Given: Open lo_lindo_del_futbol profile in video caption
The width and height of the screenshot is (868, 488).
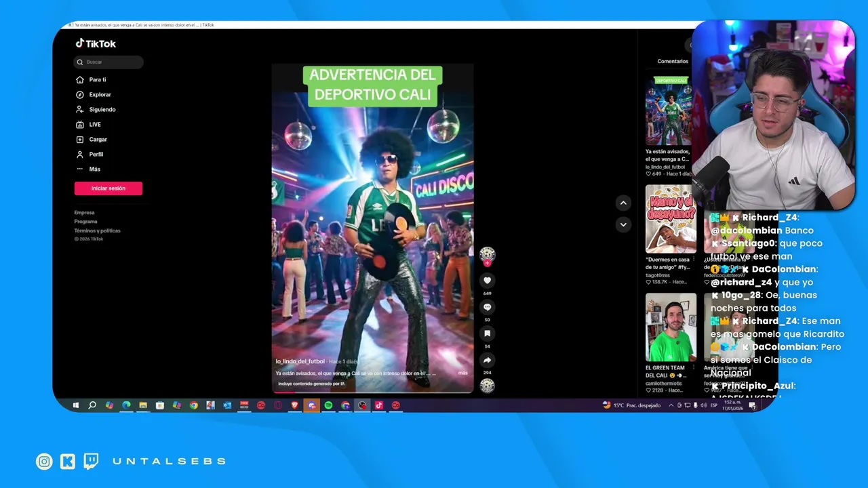Looking at the screenshot, I should [x=300, y=361].
